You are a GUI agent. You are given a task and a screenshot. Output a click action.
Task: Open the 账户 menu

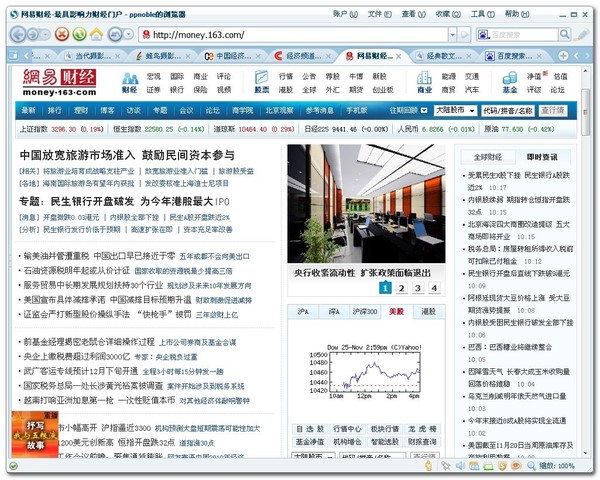(x=345, y=14)
